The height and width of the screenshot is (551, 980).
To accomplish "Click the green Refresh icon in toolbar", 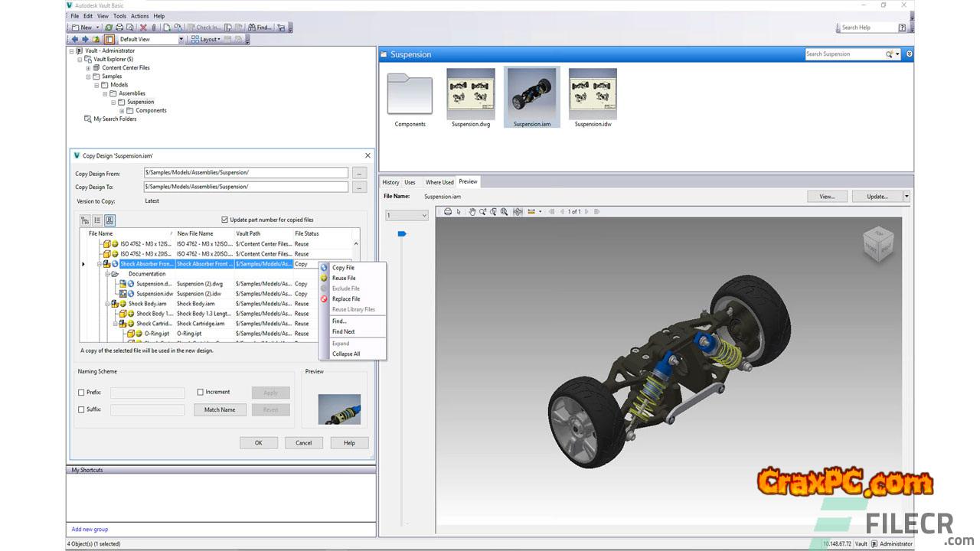I will 109,28.
